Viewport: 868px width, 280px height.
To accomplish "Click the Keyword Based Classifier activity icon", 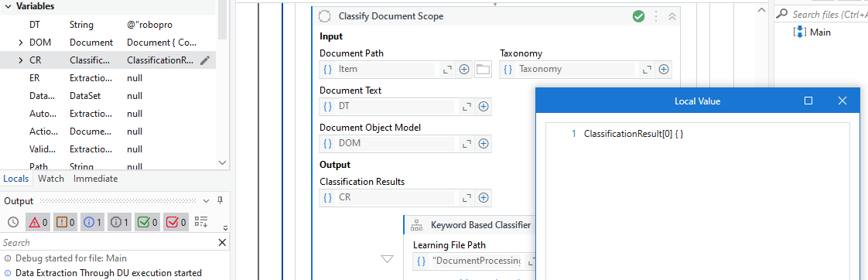I will 416,225.
